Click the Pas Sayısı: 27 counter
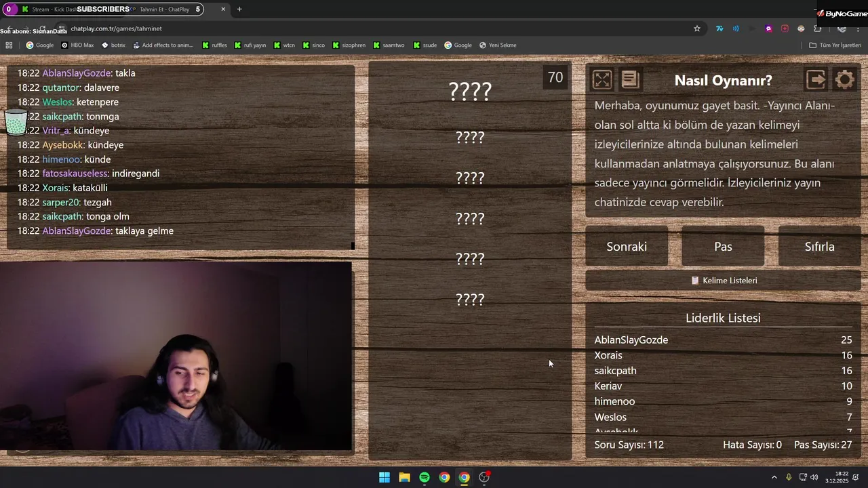 [823, 445]
